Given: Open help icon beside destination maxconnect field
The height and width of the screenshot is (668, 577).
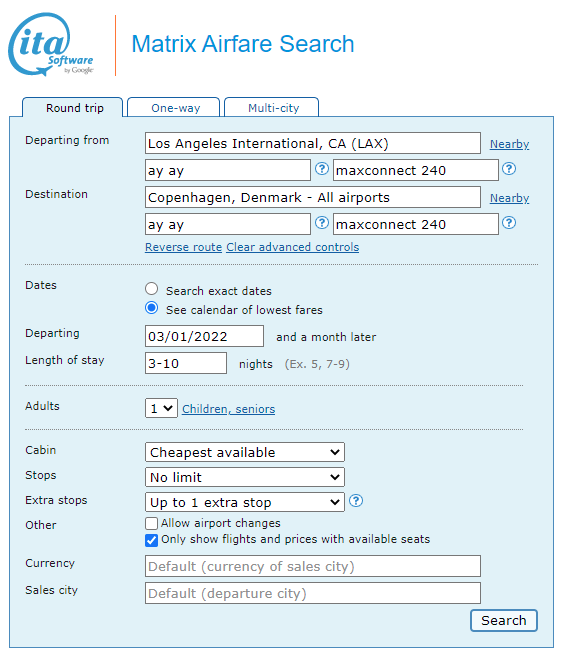Looking at the screenshot, I should (509, 222).
